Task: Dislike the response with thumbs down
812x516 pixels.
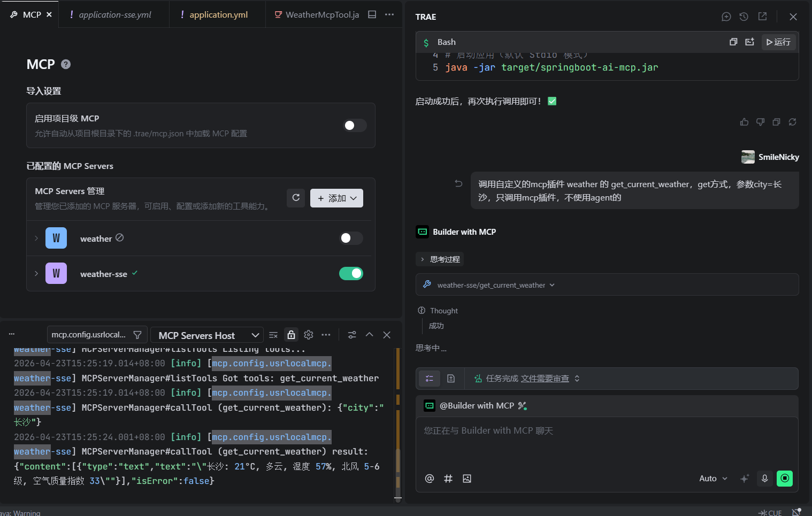Action: 760,122
